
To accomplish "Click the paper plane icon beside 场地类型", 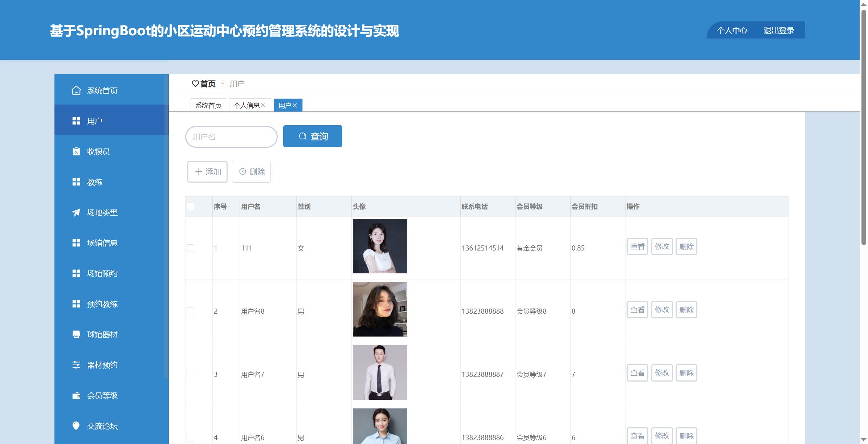I will (x=76, y=212).
